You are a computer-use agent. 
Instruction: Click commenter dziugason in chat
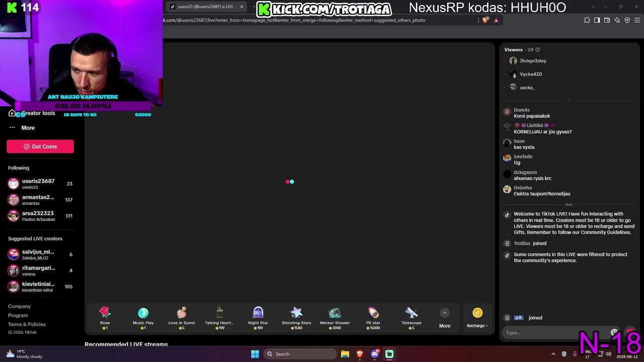point(525,172)
